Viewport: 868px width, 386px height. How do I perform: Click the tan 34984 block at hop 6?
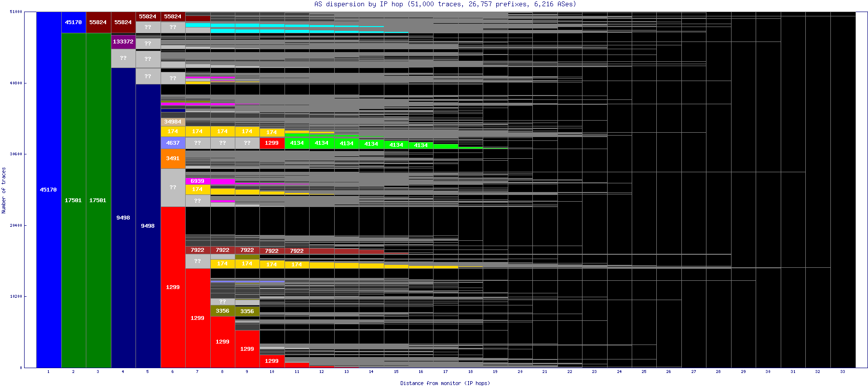pos(173,122)
